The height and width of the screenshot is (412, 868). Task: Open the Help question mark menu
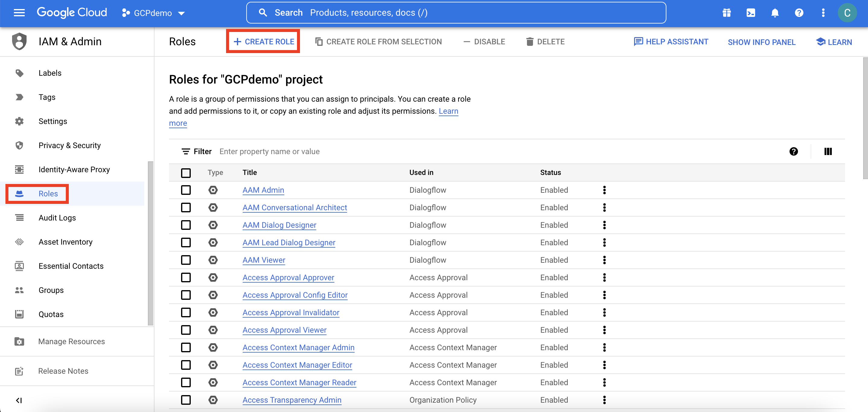799,13
